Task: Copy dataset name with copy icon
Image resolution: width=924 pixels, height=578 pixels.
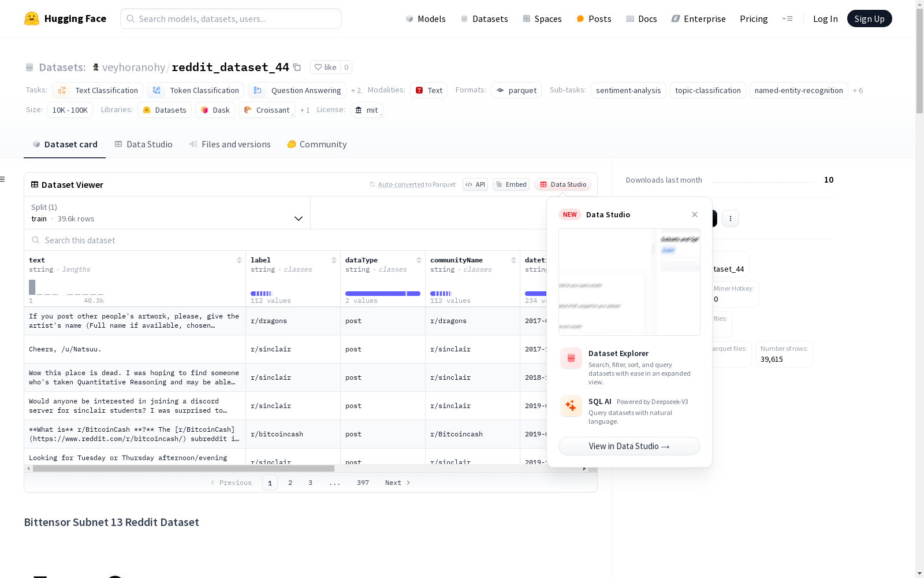Action: [x=297, y=67]
